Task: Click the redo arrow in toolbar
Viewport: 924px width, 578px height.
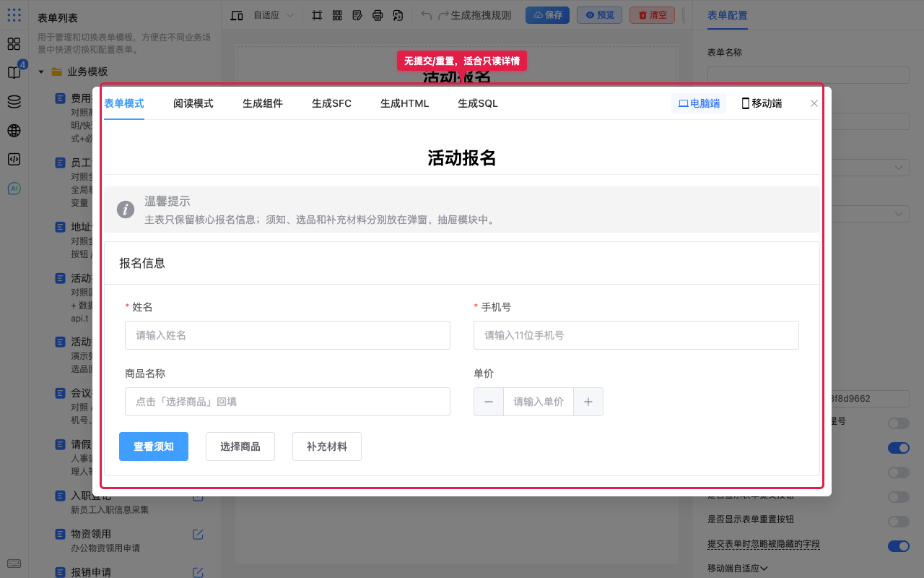Action: [x=444, y=15]
